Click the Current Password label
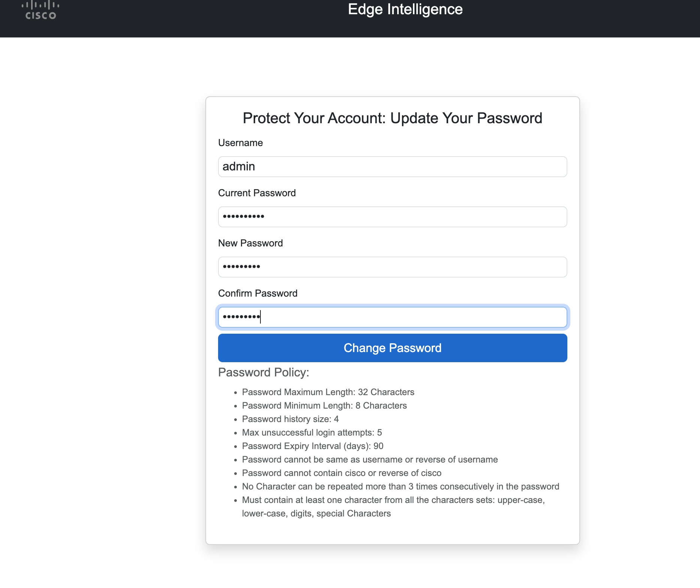This screenshot has width=700, height=588. [x=257, y=193]
